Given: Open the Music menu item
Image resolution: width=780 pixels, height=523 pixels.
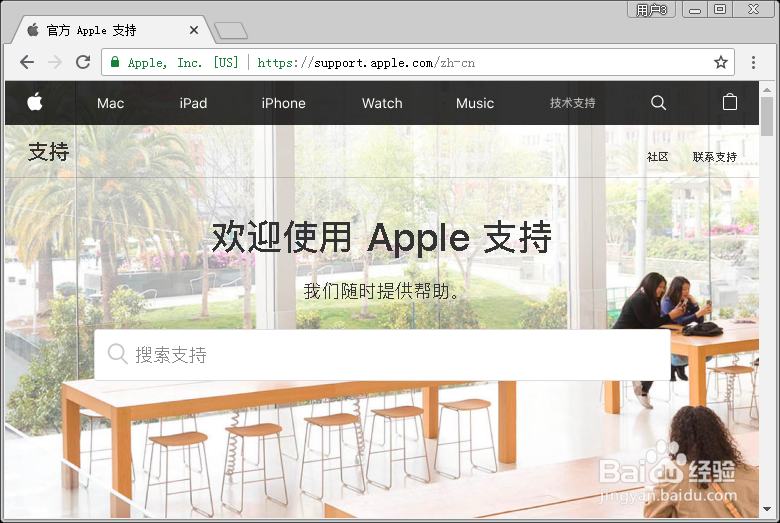Looking at the screenshot, I should (475, 103).
